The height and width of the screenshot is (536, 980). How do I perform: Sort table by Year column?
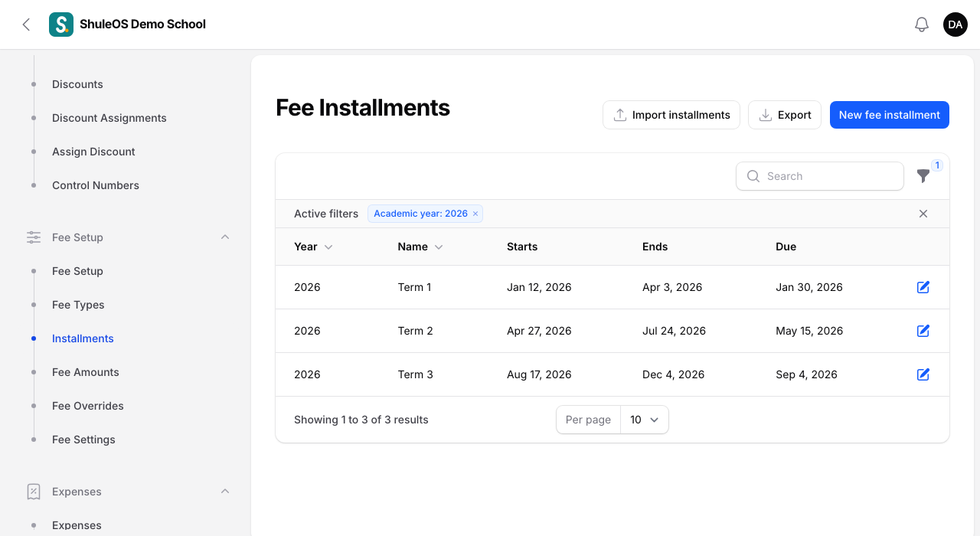tap(313, 247)
